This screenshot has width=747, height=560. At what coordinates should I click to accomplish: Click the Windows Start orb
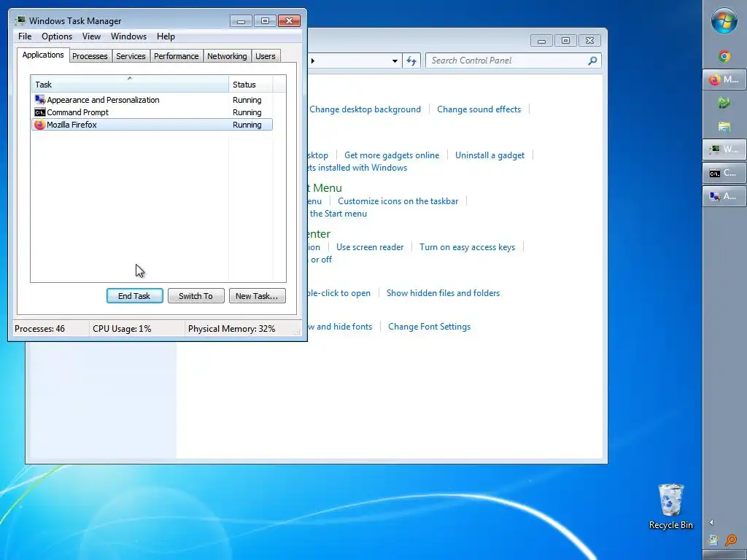724,21
